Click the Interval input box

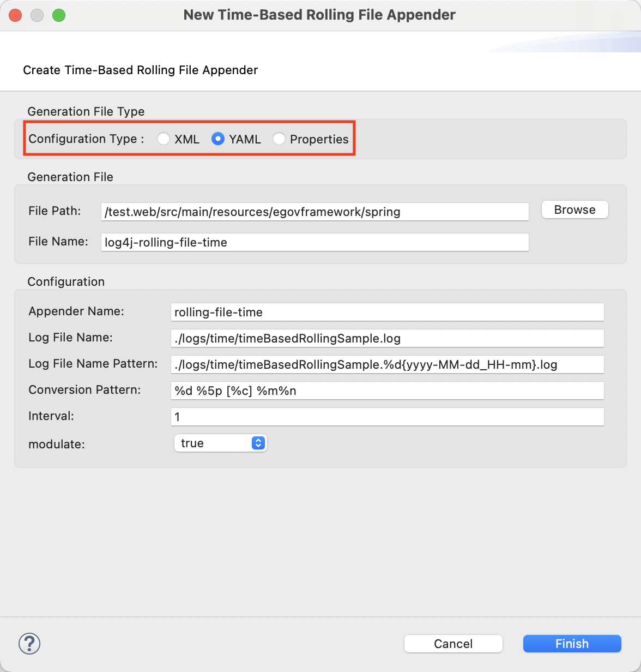387,417
